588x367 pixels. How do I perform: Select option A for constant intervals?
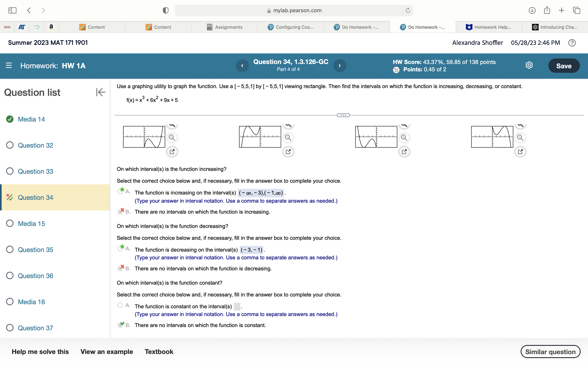click(x=120, y=305)
